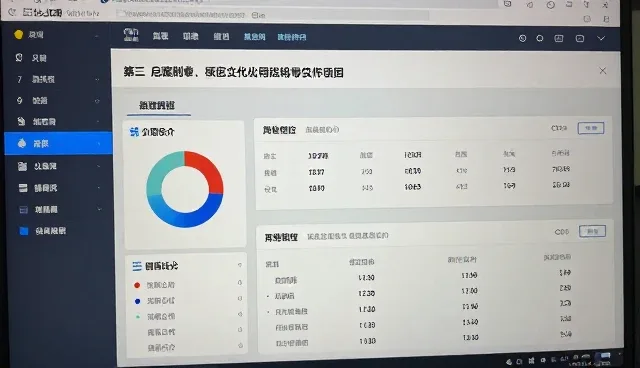Open the sidebar item with the document page icon

tap(57, 122)
